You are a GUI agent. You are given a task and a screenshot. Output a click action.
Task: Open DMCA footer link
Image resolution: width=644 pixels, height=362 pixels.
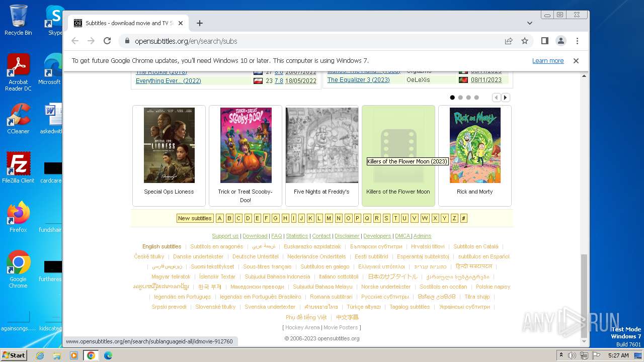tap(403, 236)
